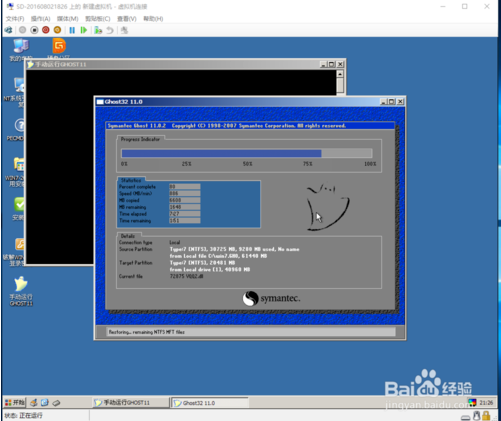Open the 文件(F) menu
This screenshot has height=421, width=501.
(15, 19)
